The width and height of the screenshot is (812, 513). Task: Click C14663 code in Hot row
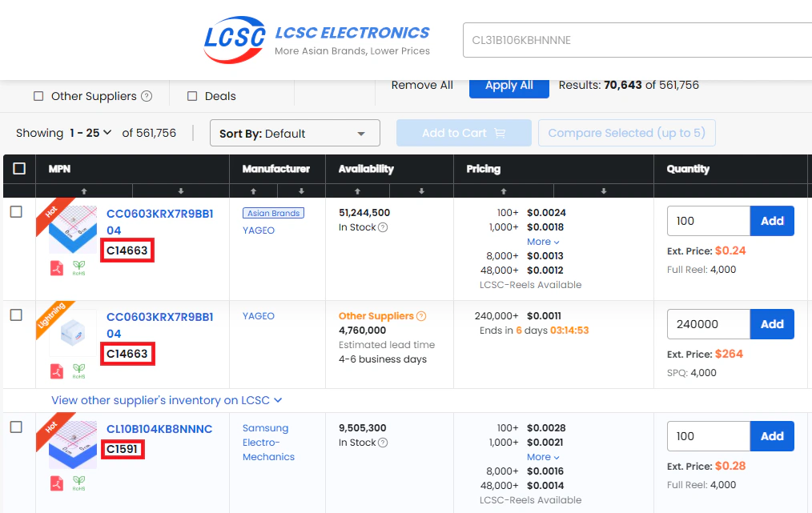tap(127, 250)
